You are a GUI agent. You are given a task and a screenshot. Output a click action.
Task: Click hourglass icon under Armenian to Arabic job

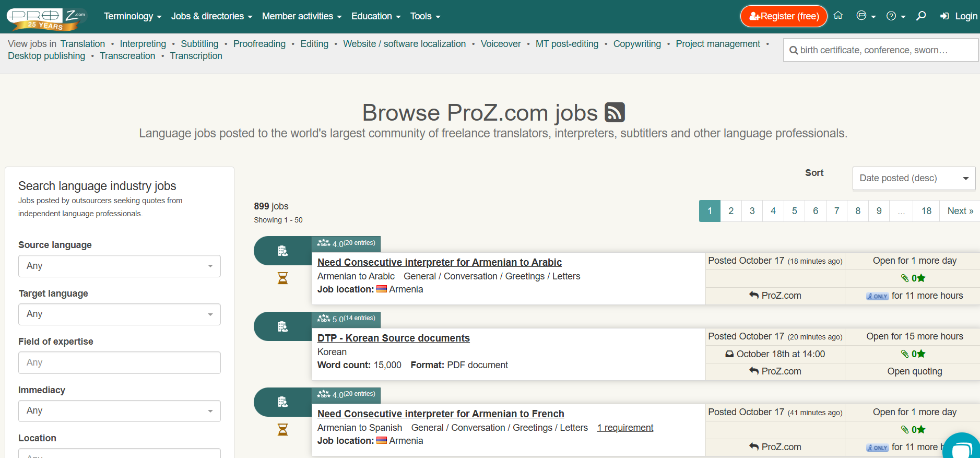(282, 278)
